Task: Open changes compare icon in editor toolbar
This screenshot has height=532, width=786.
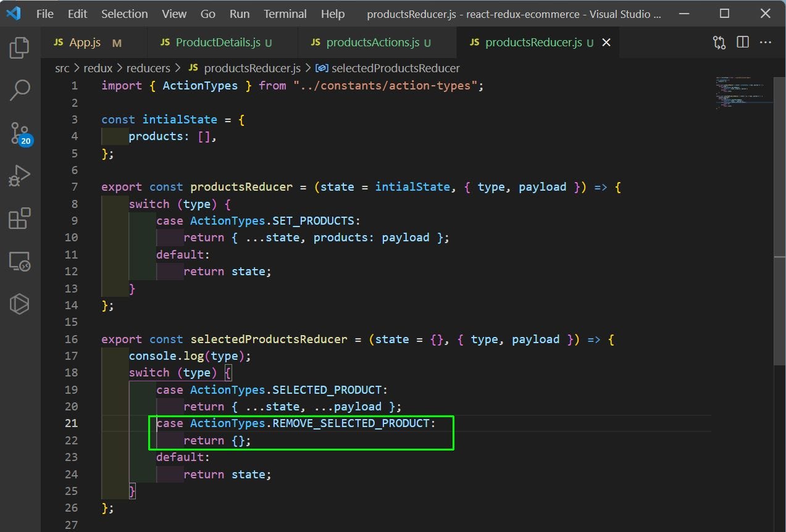Action: [719, 42]
